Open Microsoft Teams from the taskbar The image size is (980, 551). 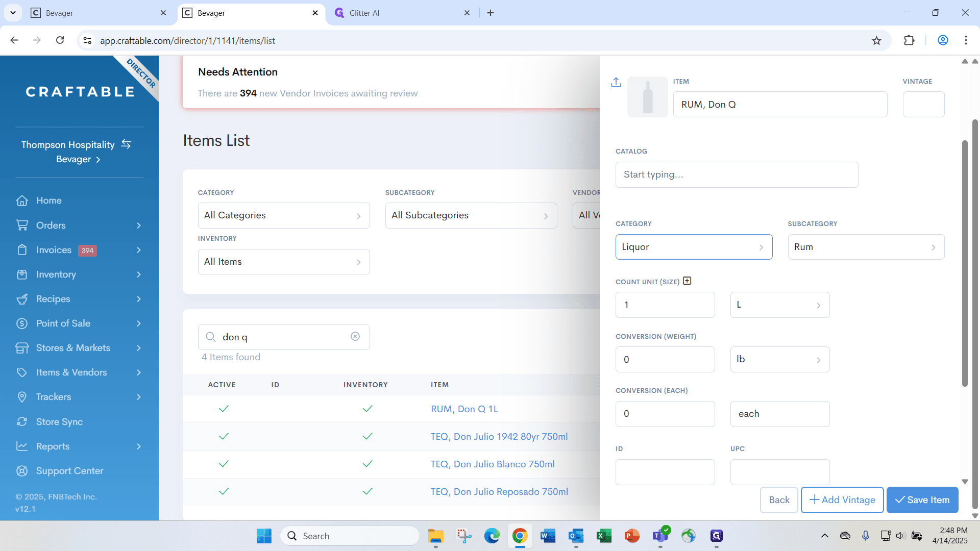pyautogui.click(x=660, y=536)
